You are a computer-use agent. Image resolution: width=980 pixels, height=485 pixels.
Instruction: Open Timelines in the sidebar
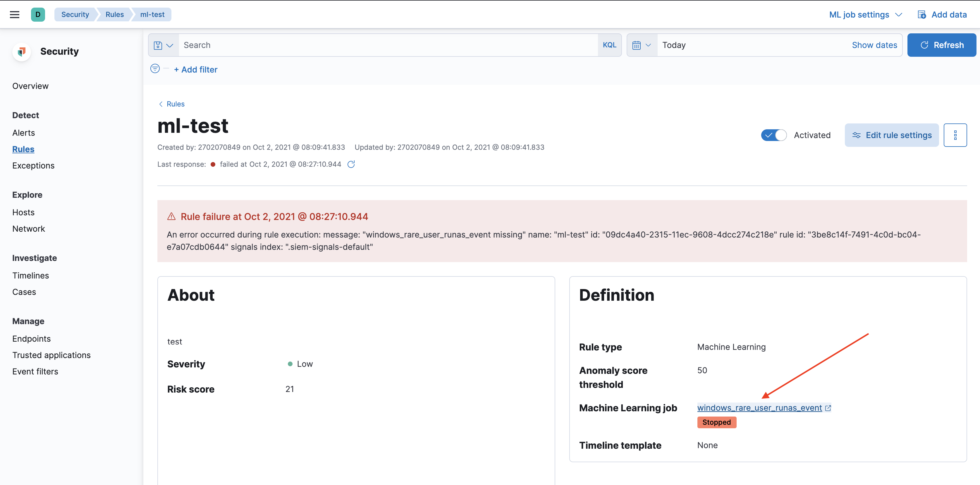(30, 275)
